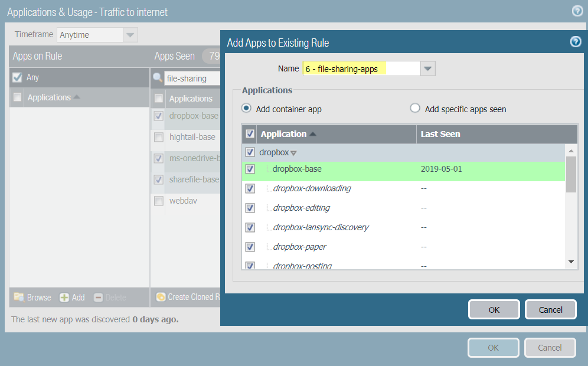Open the rule Name dropdown arrow
The width and height of the screenshot is (588, 366).
tap(427, 68)
